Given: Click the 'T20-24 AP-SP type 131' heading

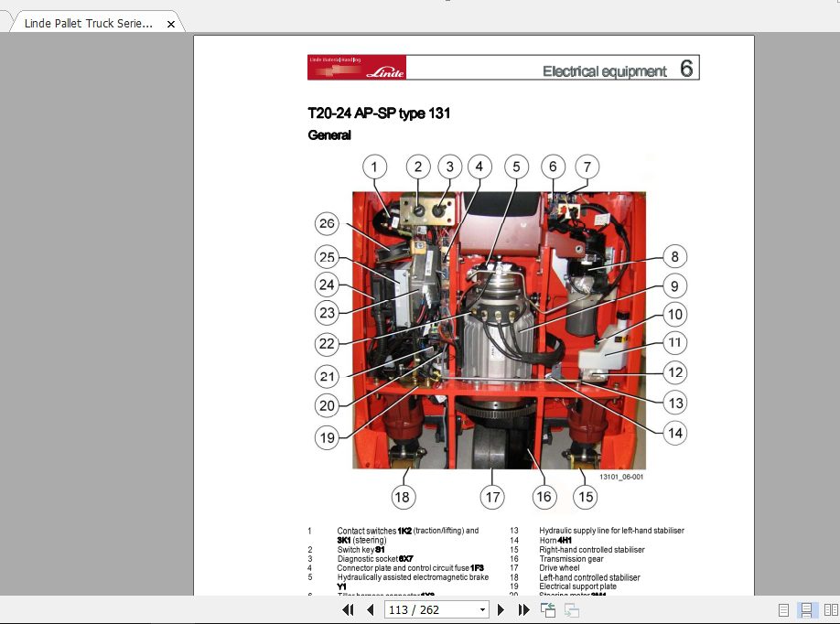Looking at the screenshot, I should [x=379, y=113].
